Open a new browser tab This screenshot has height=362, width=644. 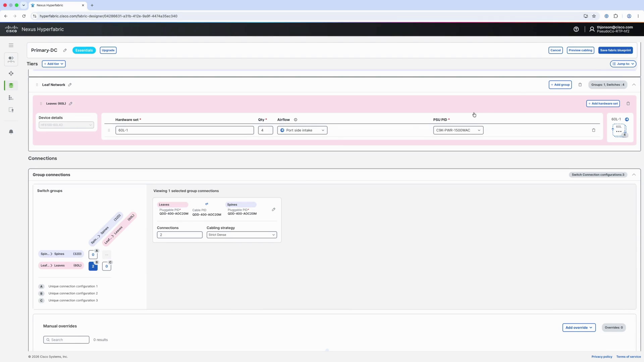92,5
